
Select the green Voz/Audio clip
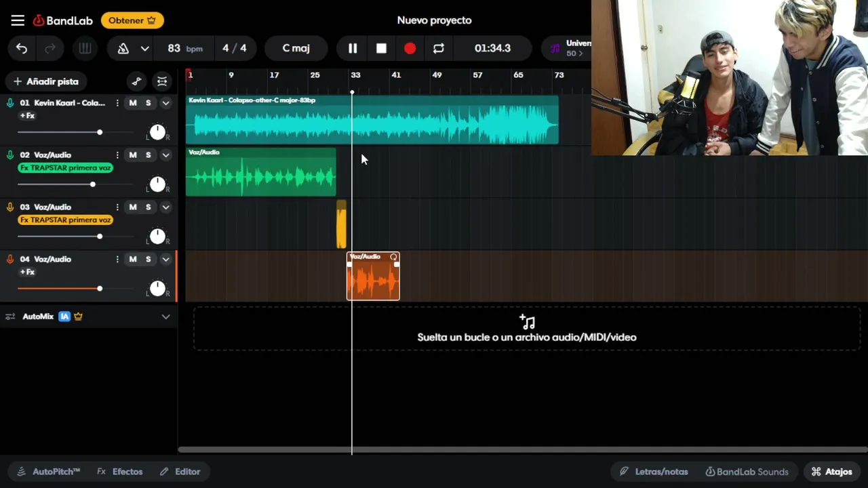261,172
